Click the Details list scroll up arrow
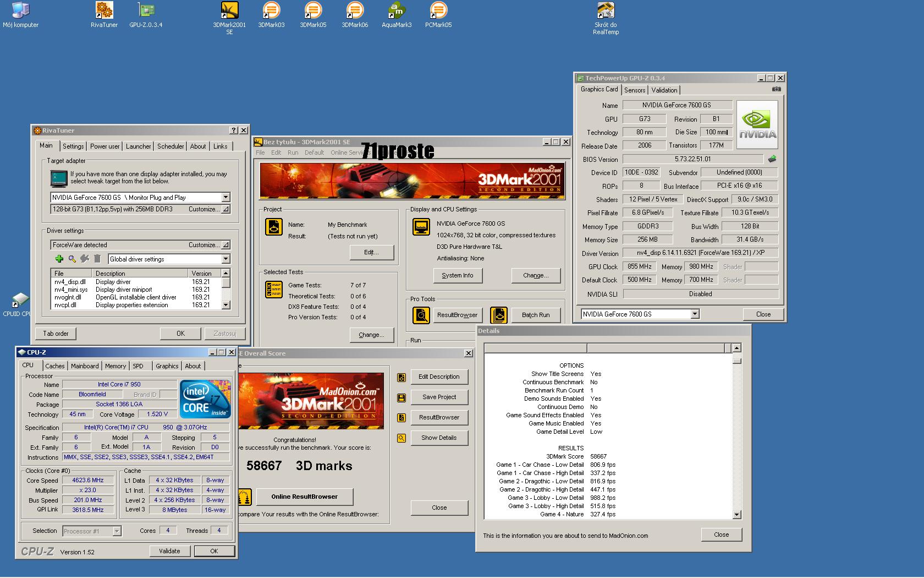The image size is (924, 578). [x=737, y=348]
